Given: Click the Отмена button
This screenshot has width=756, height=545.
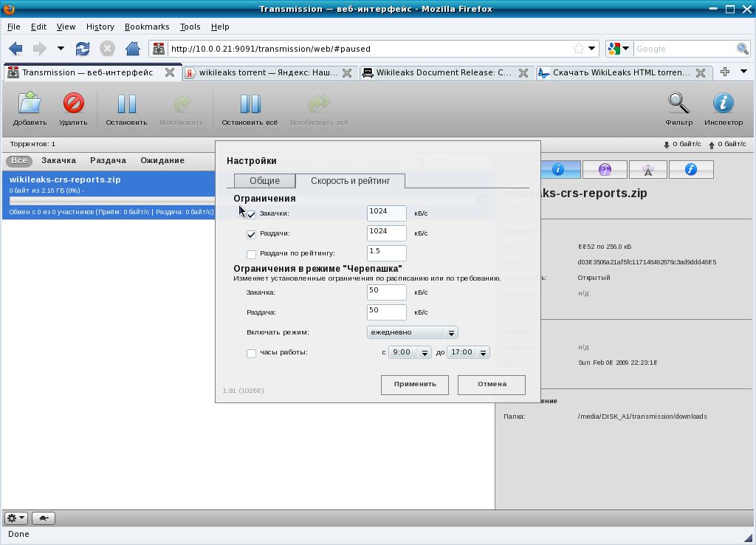Looking at the screenshot, I should pos(492,384).
